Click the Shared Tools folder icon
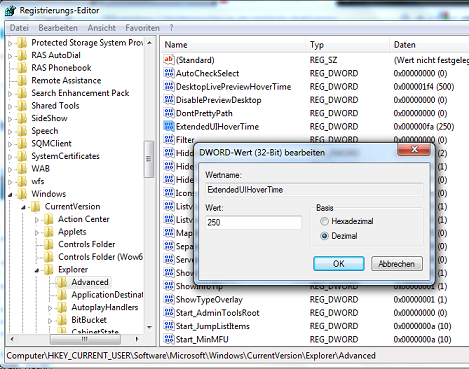 [22, 106]
